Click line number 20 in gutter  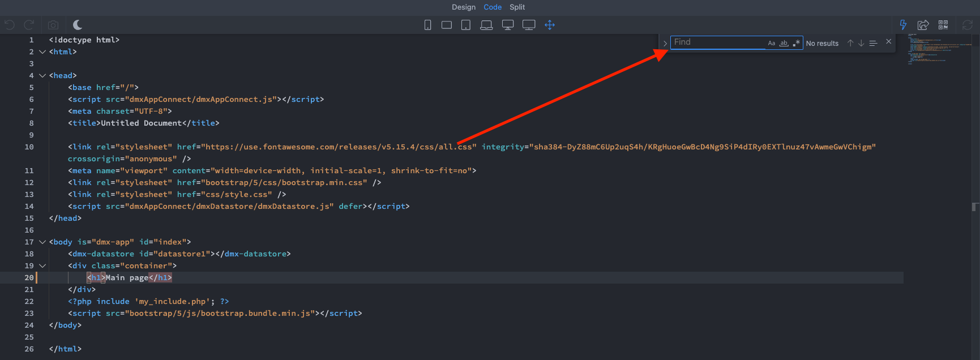click(x=29, y=277)
